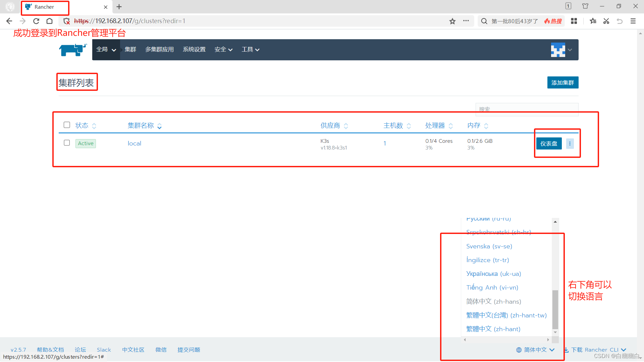Click the undo closed tab icon

click(x=620, y=21)
